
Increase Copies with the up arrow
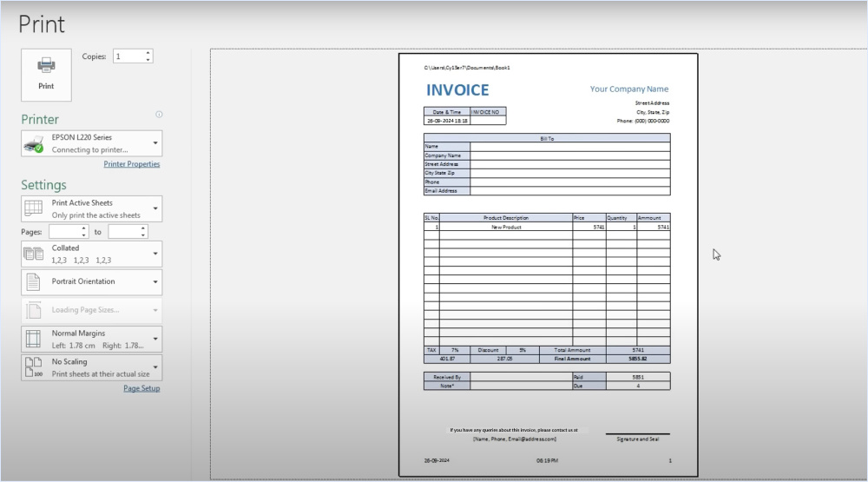coord(148,53)
